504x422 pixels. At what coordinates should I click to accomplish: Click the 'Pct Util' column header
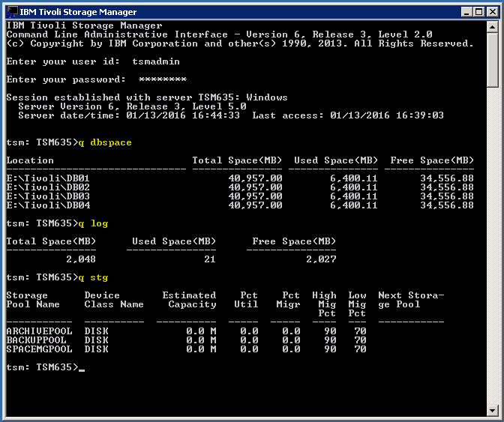click(246, 300)
